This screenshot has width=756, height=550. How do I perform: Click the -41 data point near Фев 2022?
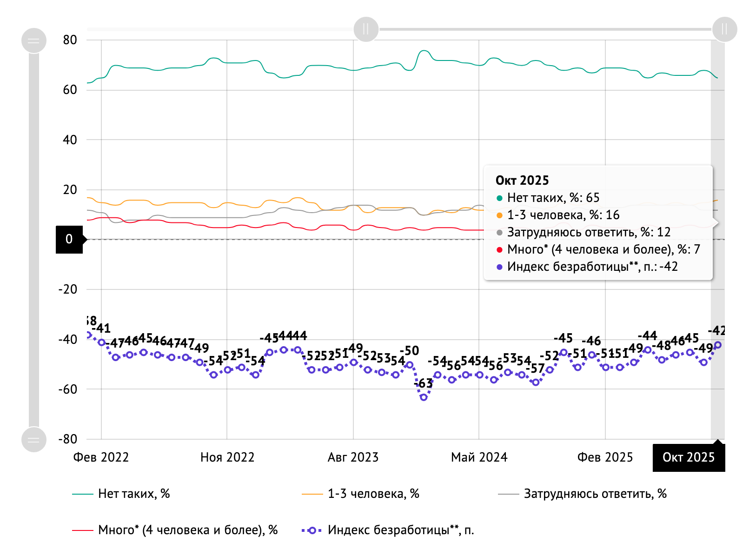[x=102, y=342]
